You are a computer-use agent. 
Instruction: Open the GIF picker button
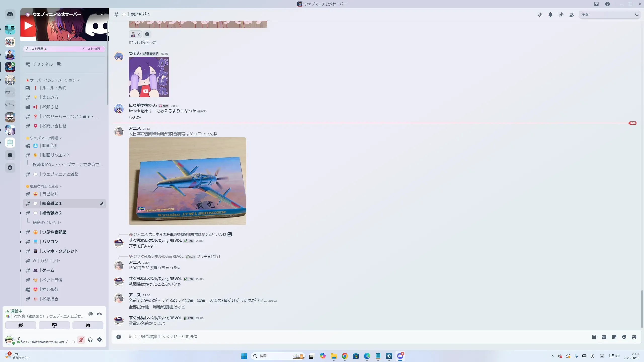pyautogui.click(x=604, y=337)
